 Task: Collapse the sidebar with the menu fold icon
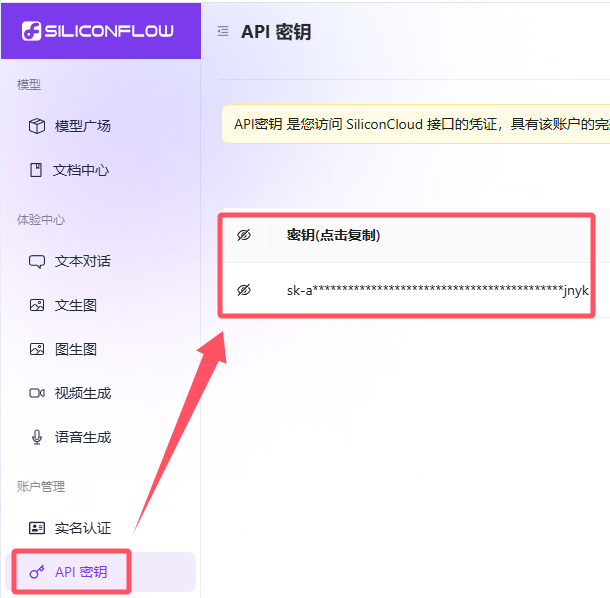(223, 31)
